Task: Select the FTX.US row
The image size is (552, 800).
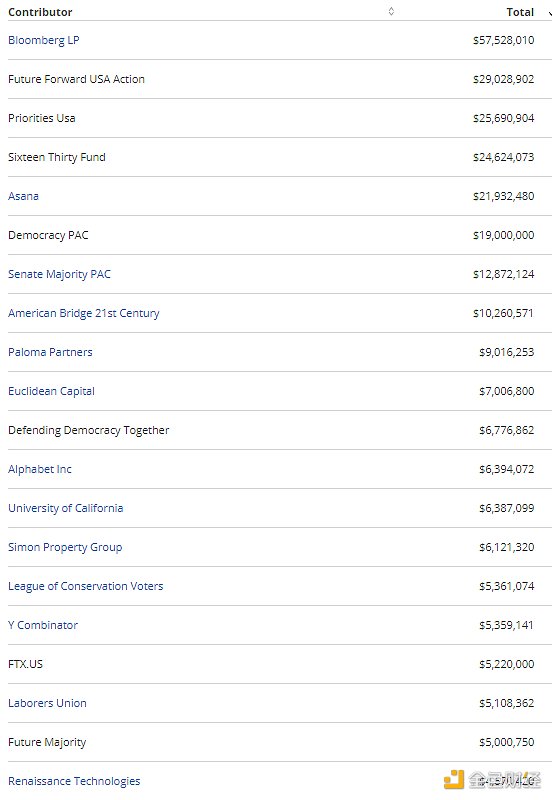Action: click(x=280, y=664)
